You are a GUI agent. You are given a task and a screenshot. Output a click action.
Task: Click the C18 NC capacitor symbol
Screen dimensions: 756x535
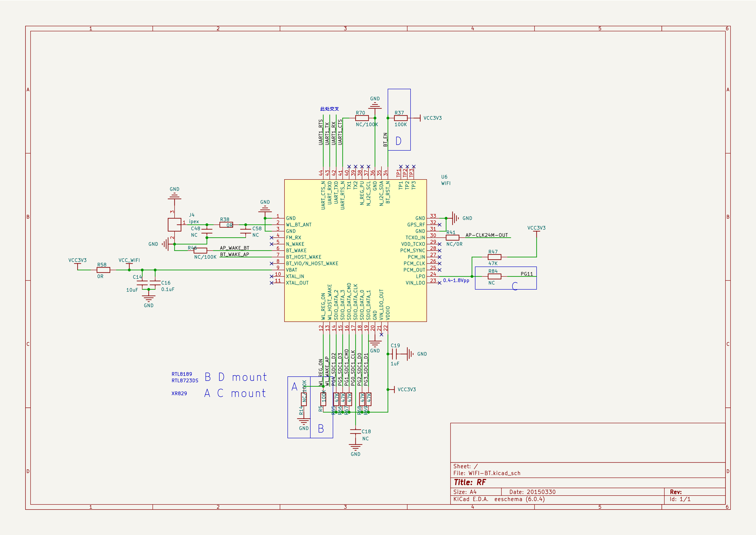355,432
